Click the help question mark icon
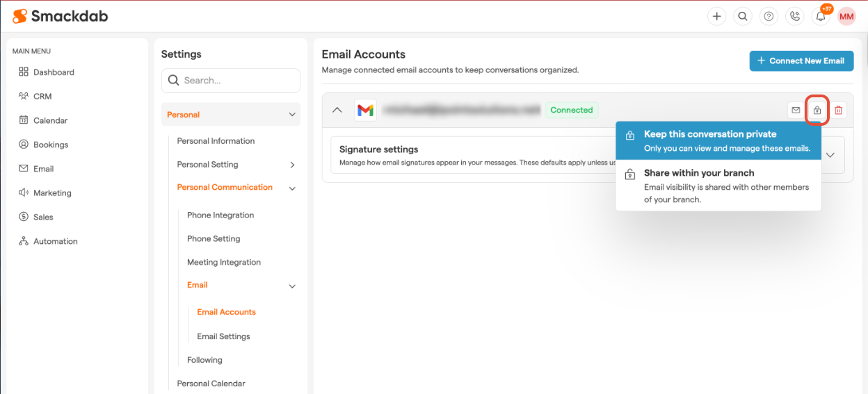 click(769, 17)
